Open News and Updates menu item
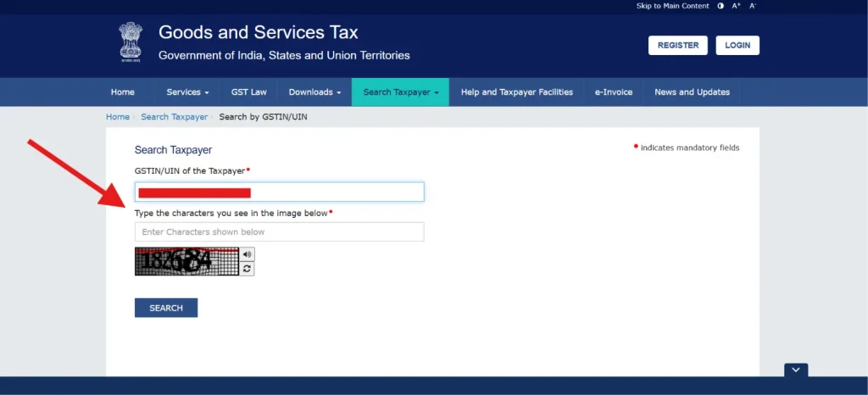Viewport: 868px width, 395px height. point(692,92)
